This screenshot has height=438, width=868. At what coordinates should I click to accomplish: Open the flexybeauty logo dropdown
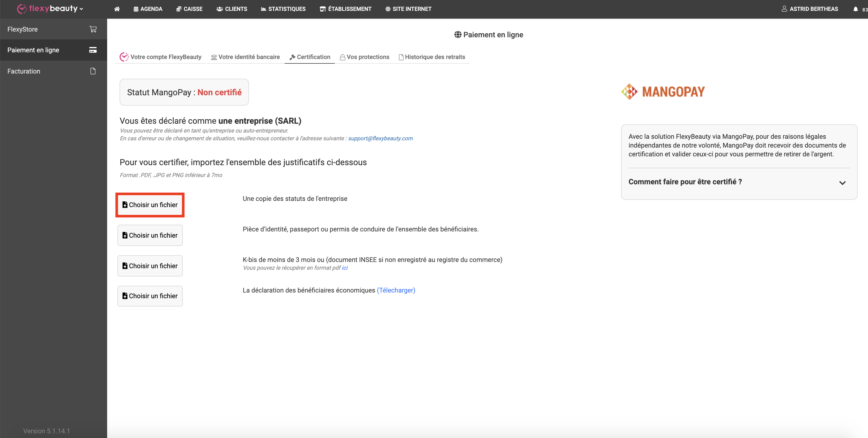click(50, 9)
